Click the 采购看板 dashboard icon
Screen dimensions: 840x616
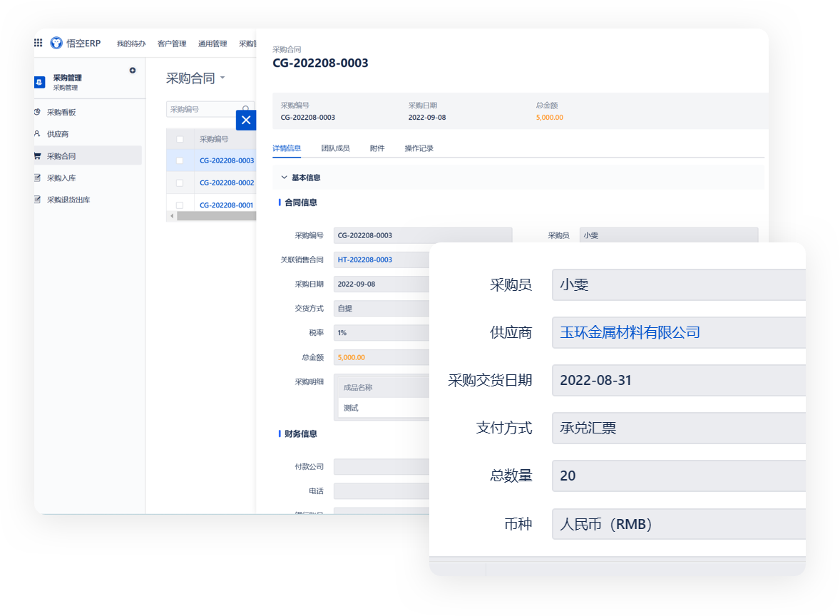coord(37,112)
